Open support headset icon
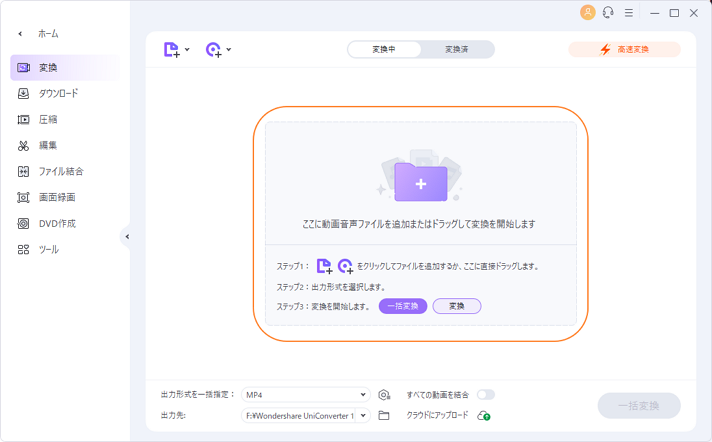712x442 pixels. click(608, 13)
